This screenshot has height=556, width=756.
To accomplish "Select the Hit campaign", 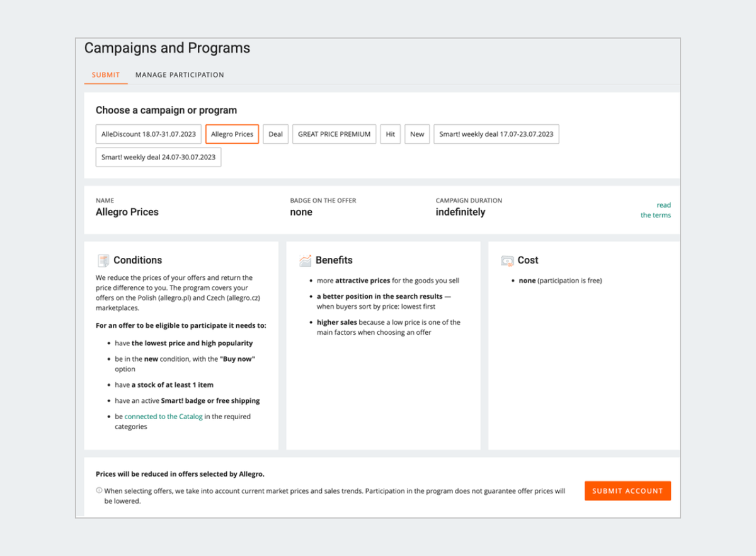I will pos(390,134).
